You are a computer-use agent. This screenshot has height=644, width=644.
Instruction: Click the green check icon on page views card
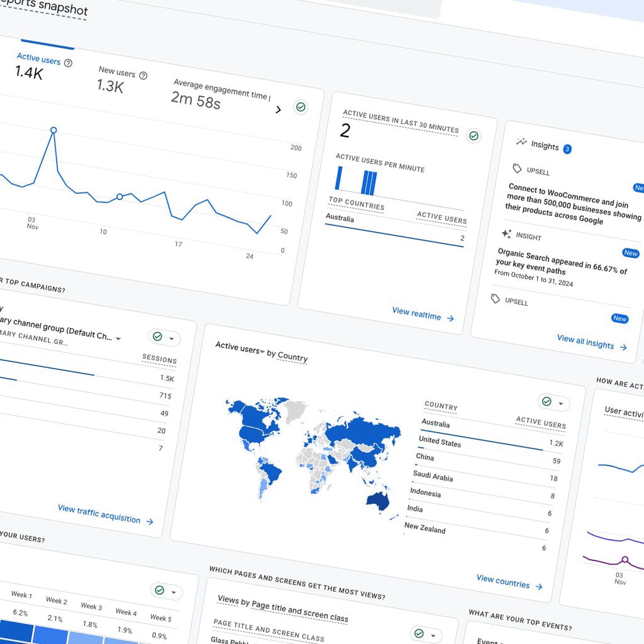(x=419, y=633)
